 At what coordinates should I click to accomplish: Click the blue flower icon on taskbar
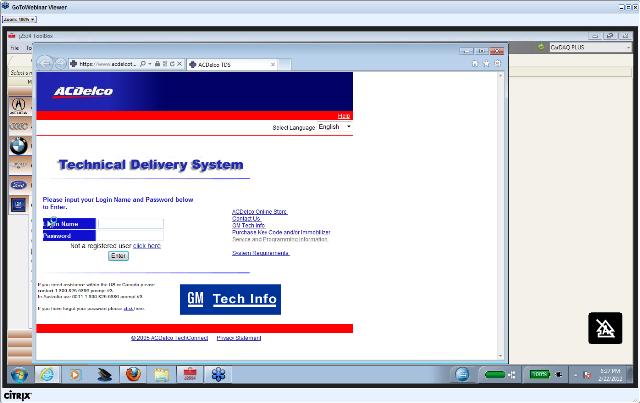pyautogui.click(x=218, y=374)
